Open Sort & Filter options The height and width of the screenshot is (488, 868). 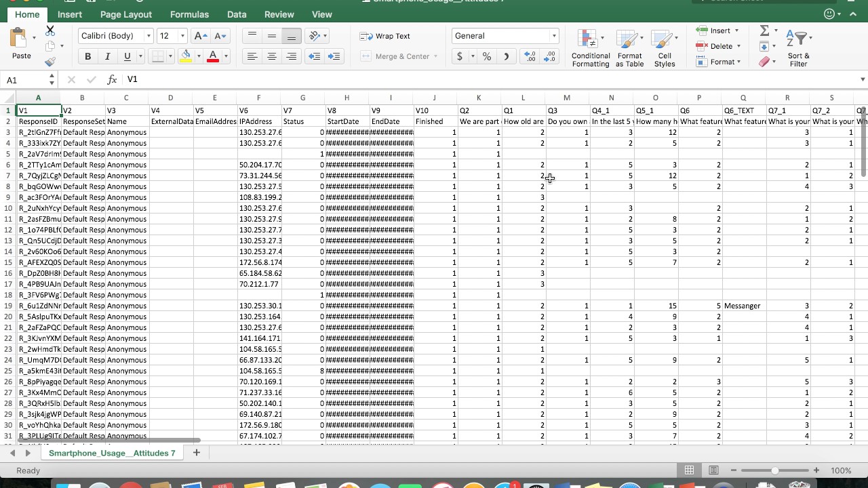pos(799,48)
